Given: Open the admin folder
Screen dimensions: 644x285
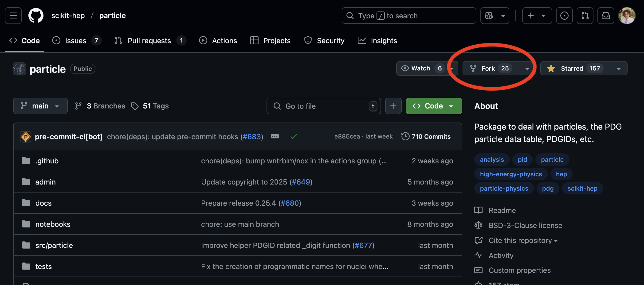Looking at the screenshot, I should (x=46, y=182).
